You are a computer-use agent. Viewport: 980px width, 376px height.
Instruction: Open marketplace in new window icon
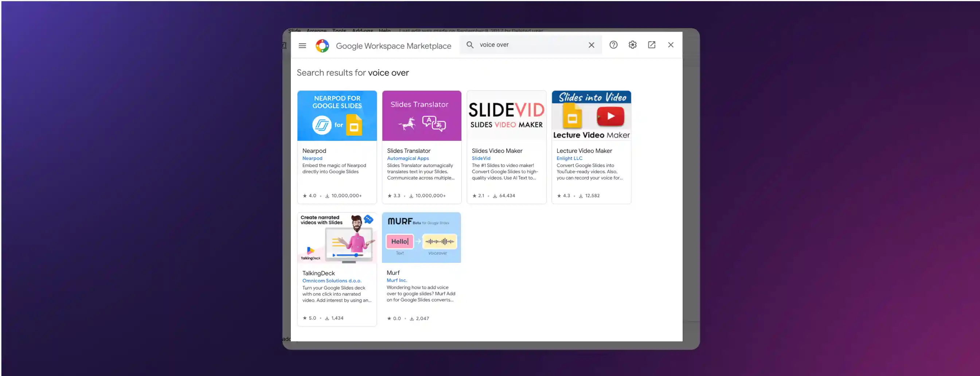[x=651, y=45]
